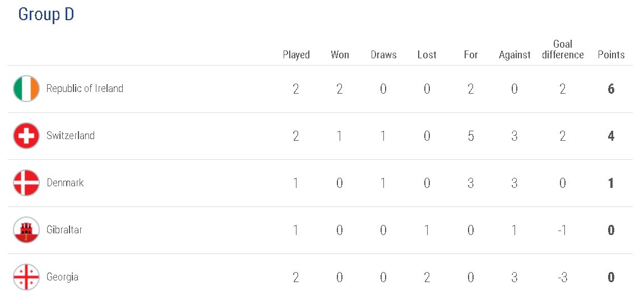Screen dimensions: 644x304
Task: Select the Gibraltar team name
Action: point(64,230)
